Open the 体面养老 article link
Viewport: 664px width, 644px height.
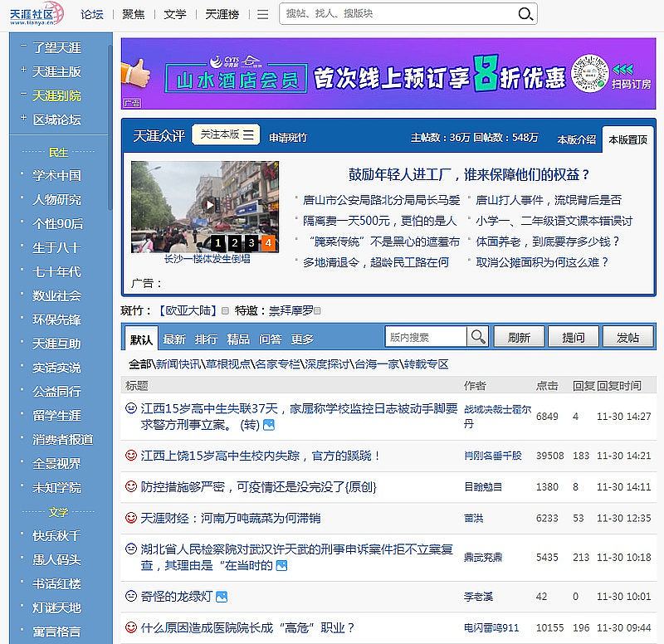(x=547, y=242)
